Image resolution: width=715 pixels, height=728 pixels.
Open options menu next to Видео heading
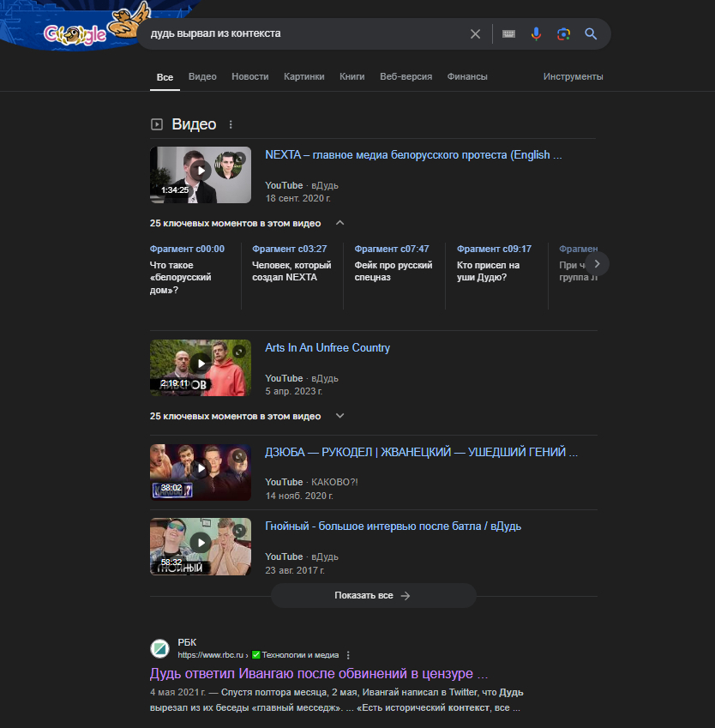pos(231,125)
